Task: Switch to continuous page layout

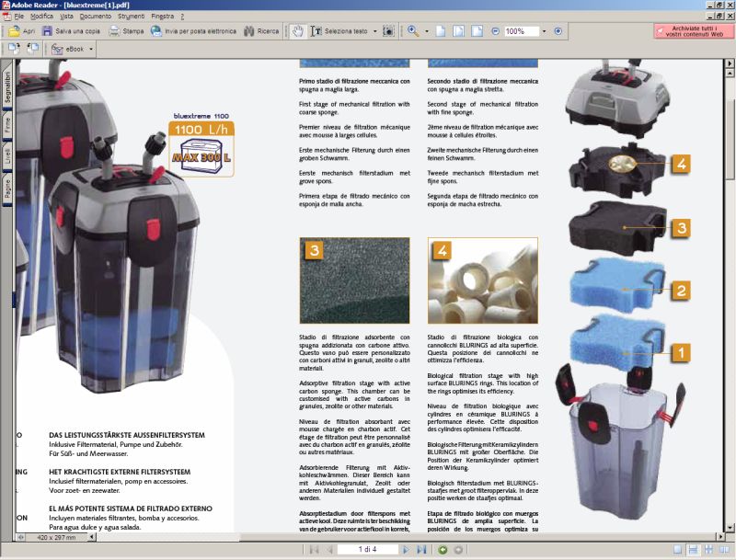Action: tap(693, 549)
